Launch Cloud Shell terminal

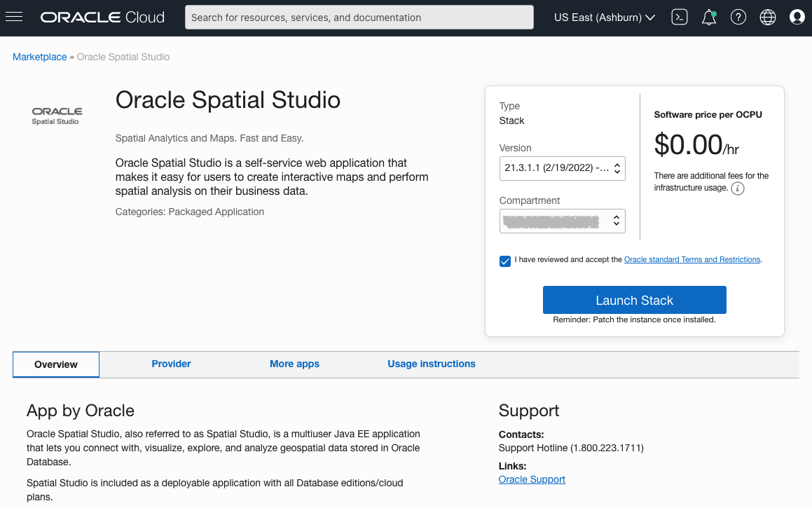click(x=679, y=17)
